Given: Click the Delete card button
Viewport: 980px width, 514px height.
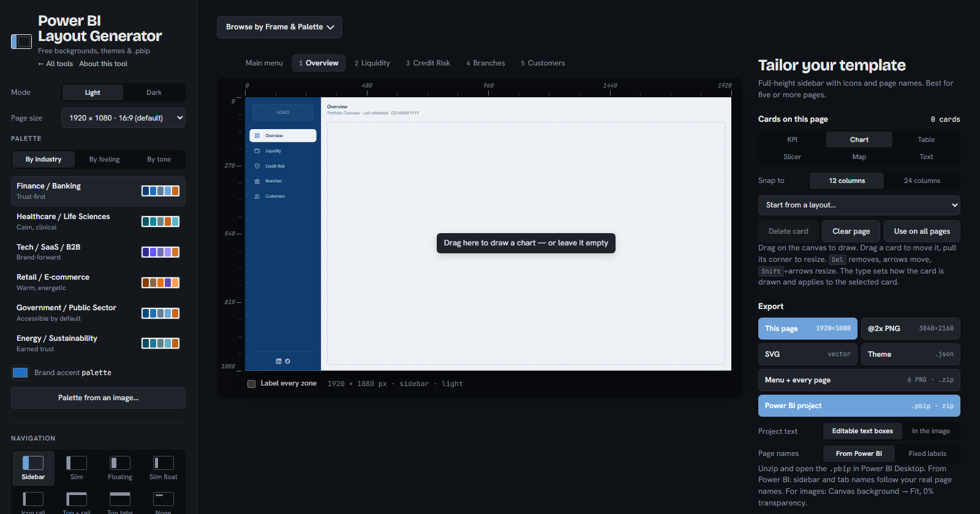Looking at the screenshot, I should pyautogui.click(x=788, y=231).
